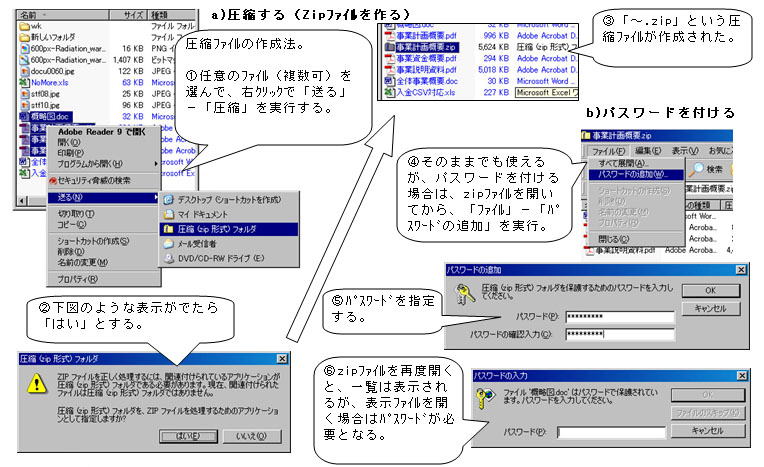The image size is (764, 467).
Task: Click the 1,407 KB bitmap Radiation file icon
Action: [24, 60]
